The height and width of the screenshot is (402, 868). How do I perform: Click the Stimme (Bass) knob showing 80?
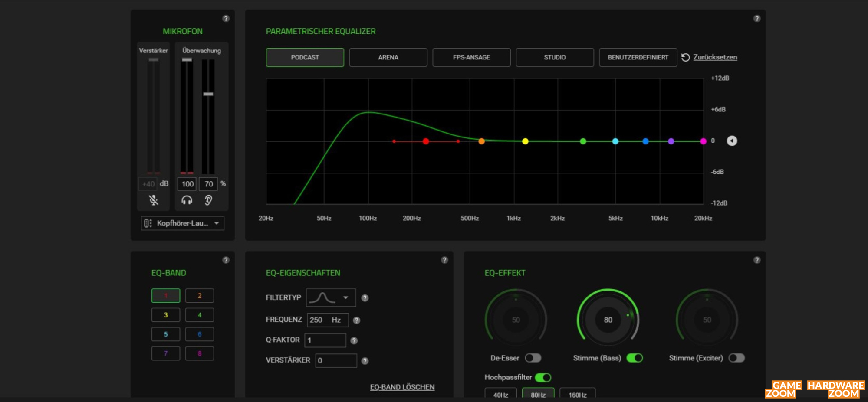coord(608,320)
